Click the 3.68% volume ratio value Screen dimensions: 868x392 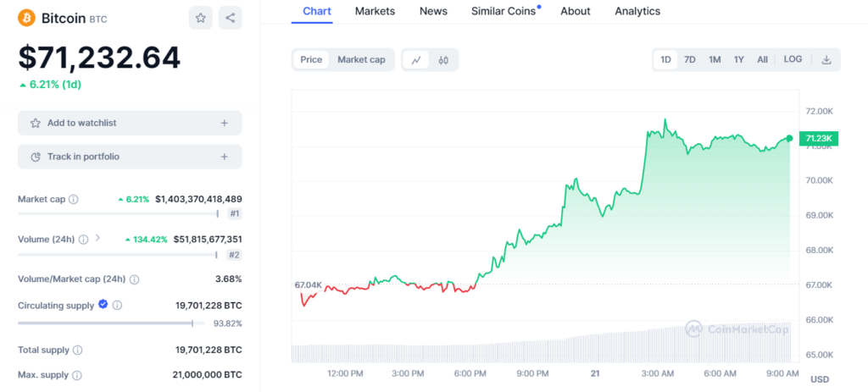(x=229, y=279)
